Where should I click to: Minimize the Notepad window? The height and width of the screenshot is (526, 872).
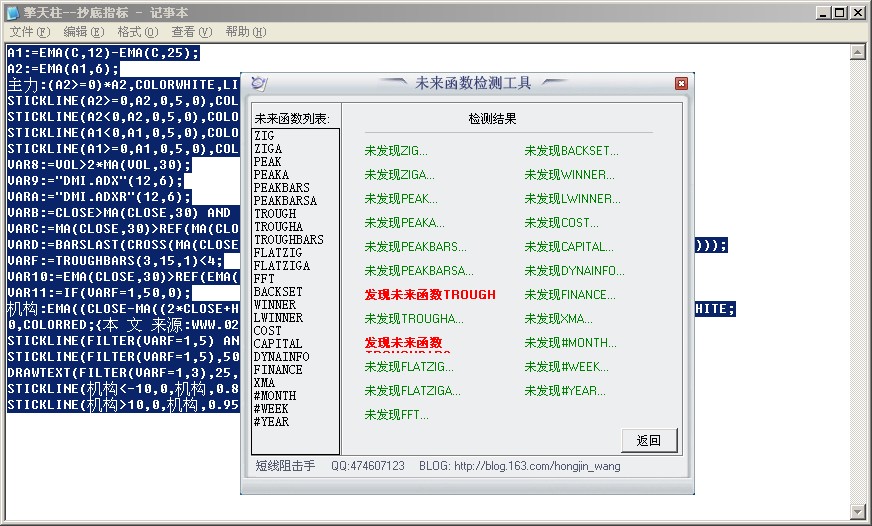click(824, 12)
